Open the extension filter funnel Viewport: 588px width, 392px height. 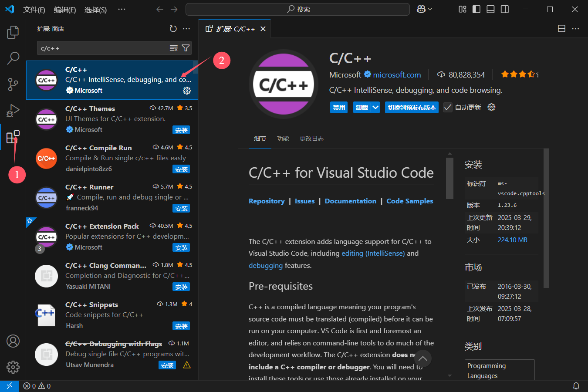click(186, 48)
